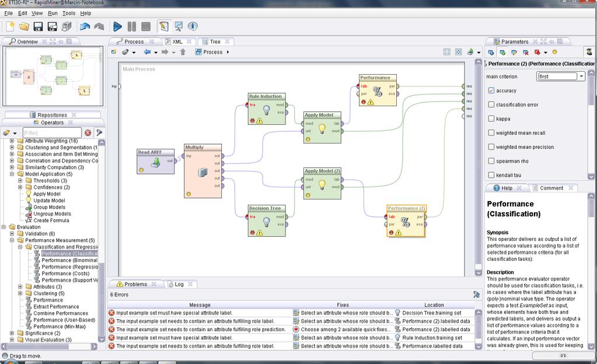This screenshot has width=597, height=364.
Task: Click the show operator info icon in Parameters toolbar
Action: (x=491, y=52)
